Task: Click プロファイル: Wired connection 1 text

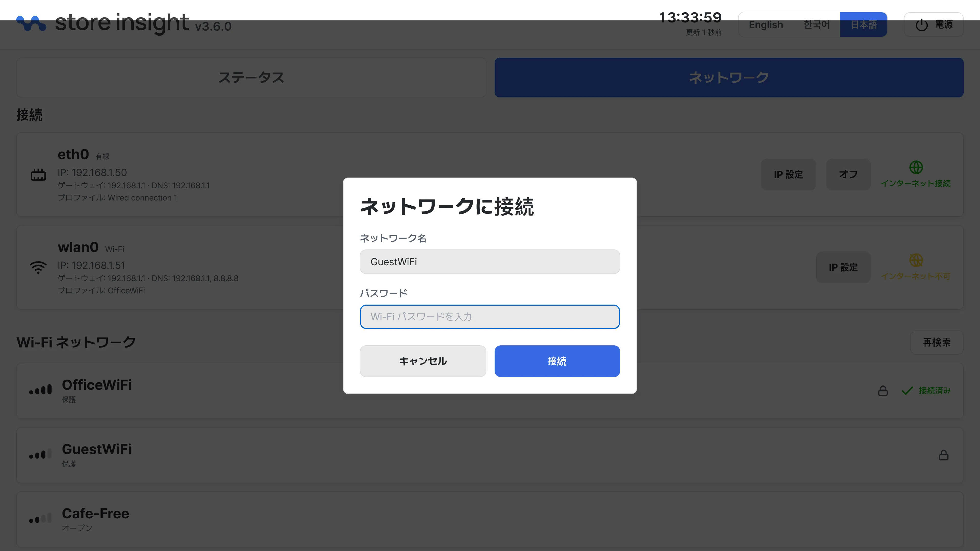Action: [x=117, y=198]
